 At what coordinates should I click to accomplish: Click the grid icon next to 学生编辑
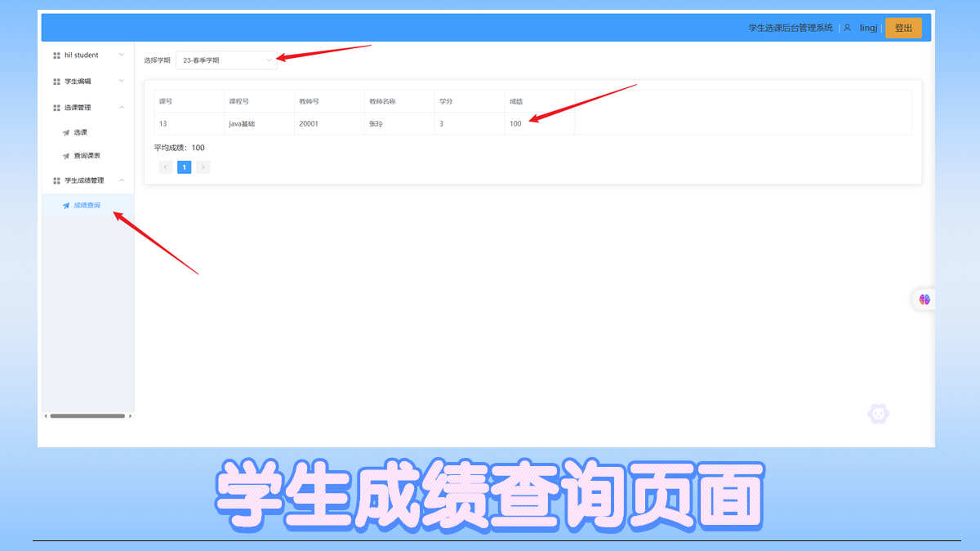(x=57, y=82)
